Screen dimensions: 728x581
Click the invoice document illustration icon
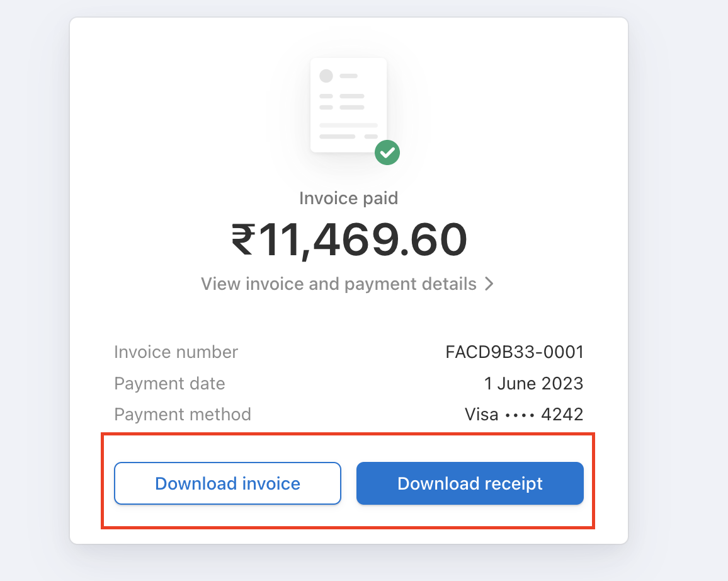(x=349, y=105)
